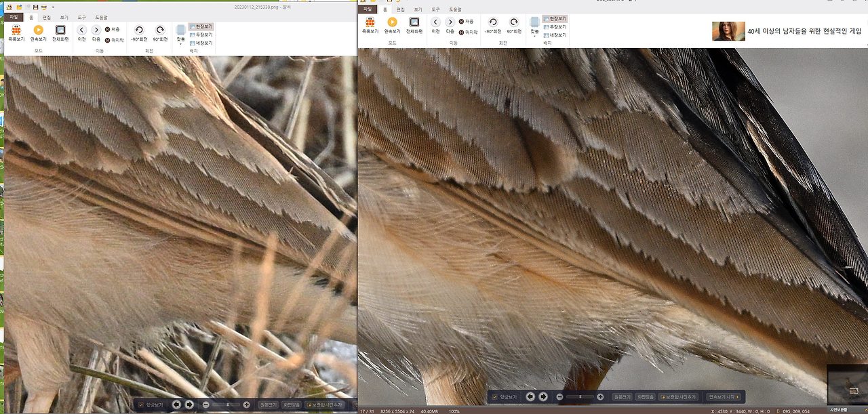Screen dimensions: 868x414
Task: Switch to 보기 tab in right window
Action: pos(418,9)
